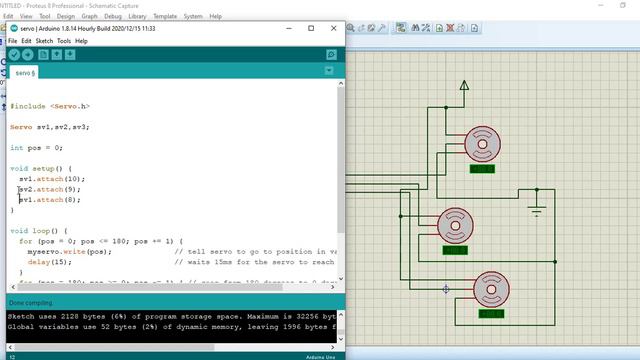The image size is (640, 360).
Task: Click the Save sketch down-arrow icon
Action: click(x=70, y=54)
